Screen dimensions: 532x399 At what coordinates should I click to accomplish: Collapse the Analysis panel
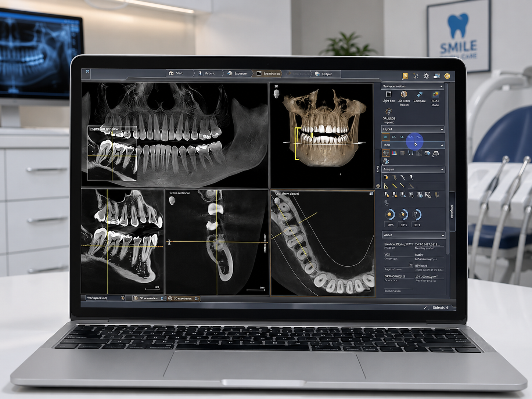(442, 169)
